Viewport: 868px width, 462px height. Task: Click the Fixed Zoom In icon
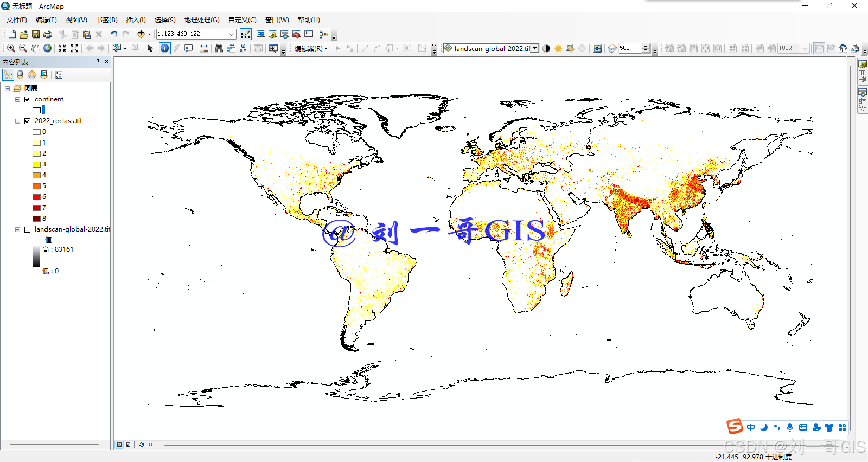pos(62,48)
